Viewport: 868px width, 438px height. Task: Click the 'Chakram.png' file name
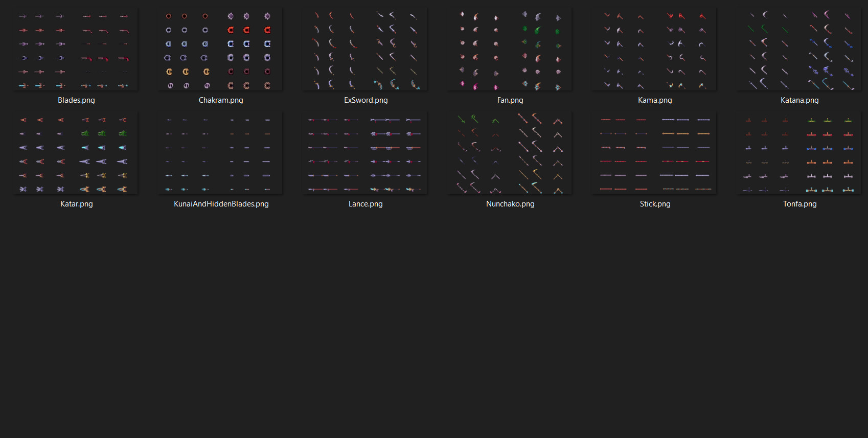pyautogui.click(x=221, y=100)
